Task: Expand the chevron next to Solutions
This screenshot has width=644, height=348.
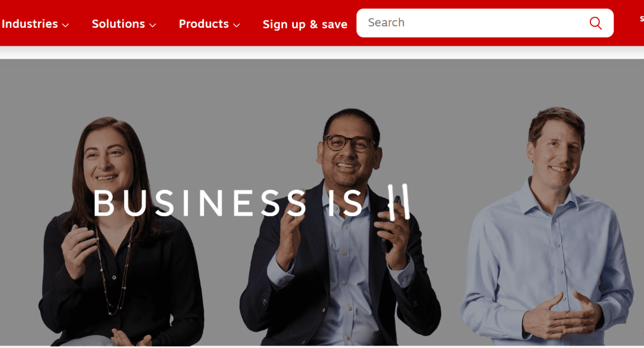Action: tap(153, 25)
